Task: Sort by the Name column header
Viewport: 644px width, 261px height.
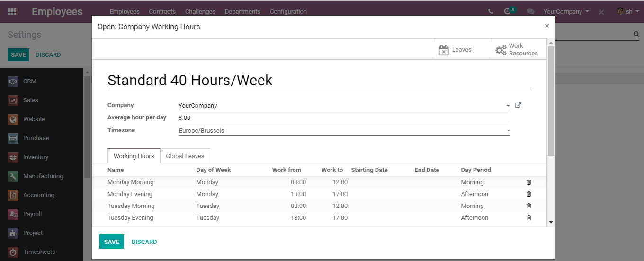Action: (116, 170)
